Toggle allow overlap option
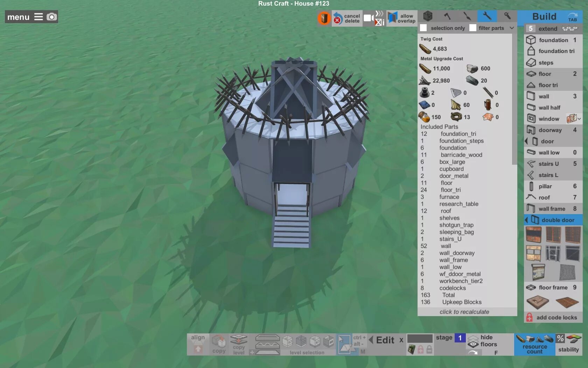Screen dimensions: 588x368 [x=402, y=18]
